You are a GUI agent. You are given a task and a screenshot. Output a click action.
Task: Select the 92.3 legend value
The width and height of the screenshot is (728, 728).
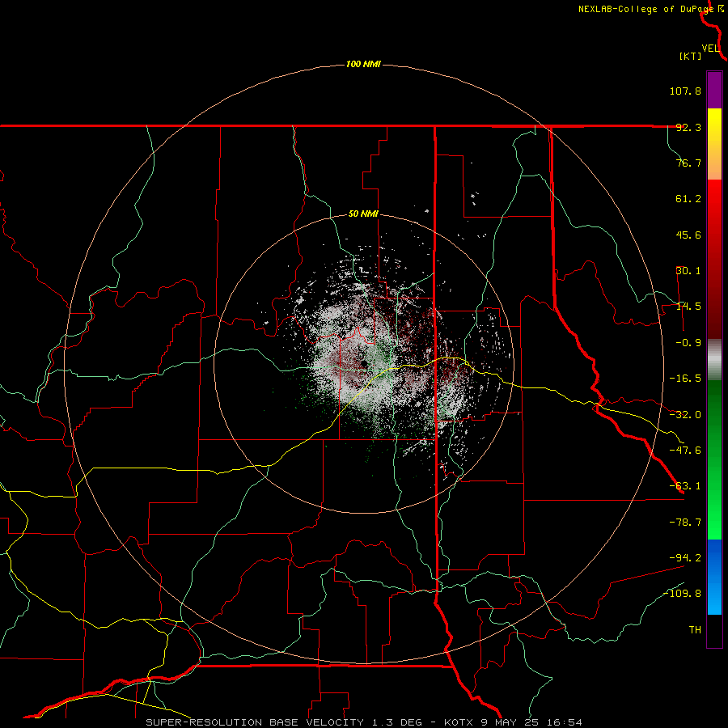coord(688,127)
